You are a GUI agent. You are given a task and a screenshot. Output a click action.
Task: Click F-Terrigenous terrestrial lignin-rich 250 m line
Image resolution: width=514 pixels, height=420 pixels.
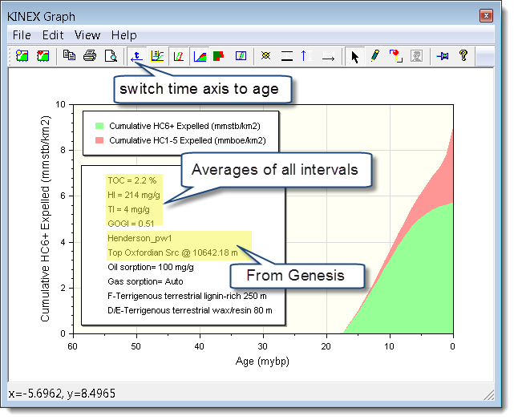tap(187, 296)
